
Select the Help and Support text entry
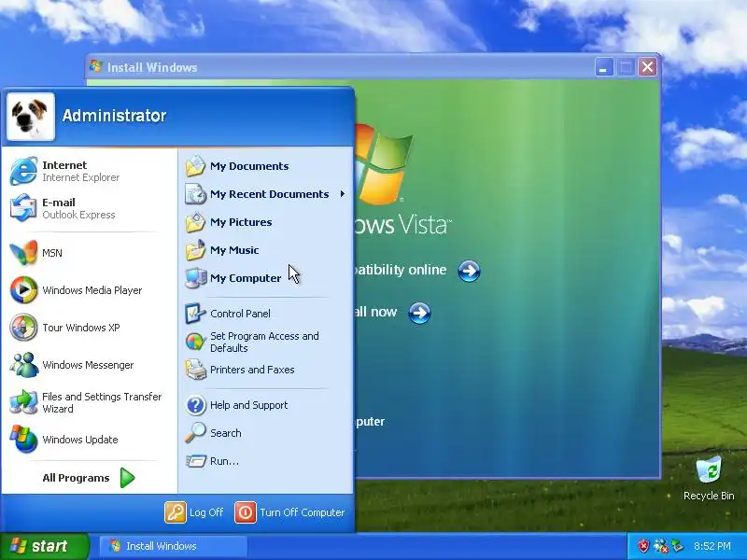point(248,405)
